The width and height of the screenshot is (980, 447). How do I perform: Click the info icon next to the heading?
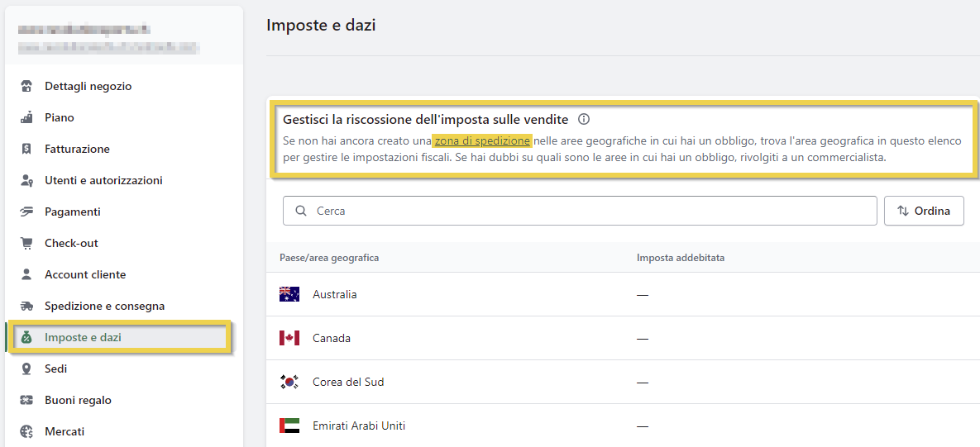point(584,119)
